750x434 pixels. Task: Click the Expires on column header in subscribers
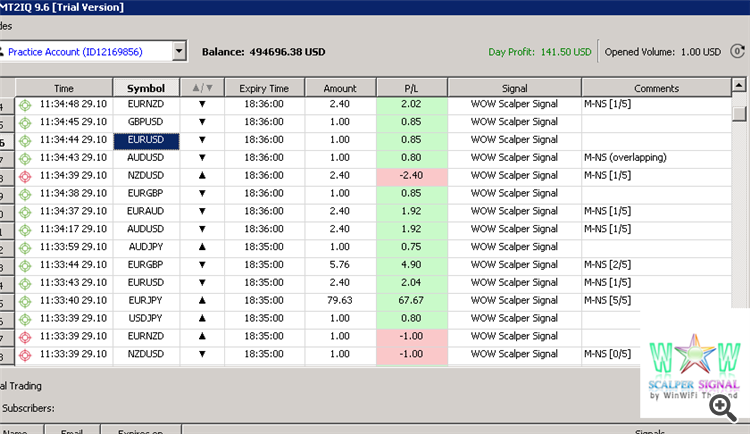141,430
